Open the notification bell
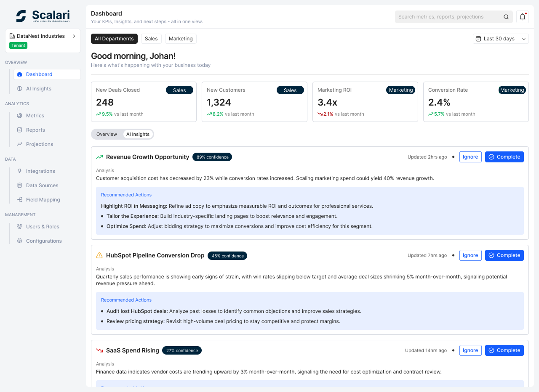Screen dimensions: 539x392 coord(522,16)
